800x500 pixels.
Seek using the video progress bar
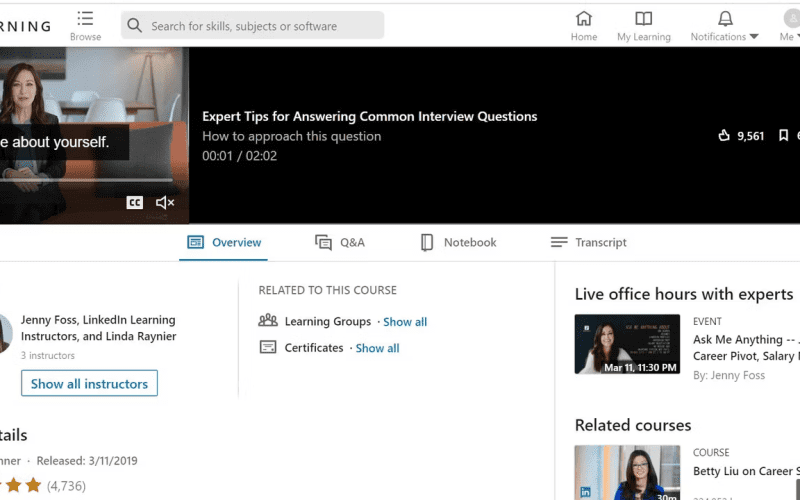coord(86,180)
